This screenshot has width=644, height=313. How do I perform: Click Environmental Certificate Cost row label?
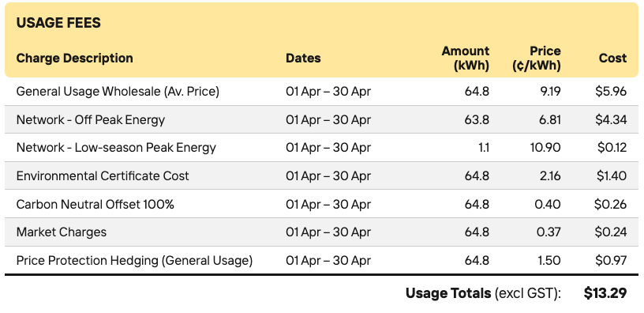[x=103, y=176]
